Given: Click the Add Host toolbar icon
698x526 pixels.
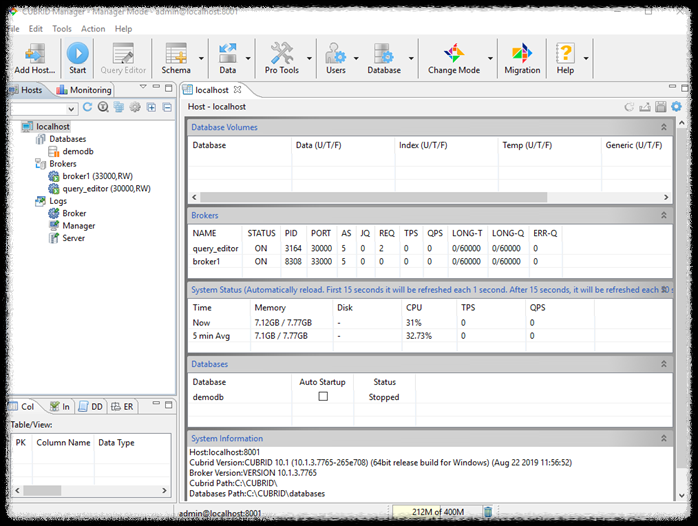Looking at the screenshot, I should tap(34, 58).
